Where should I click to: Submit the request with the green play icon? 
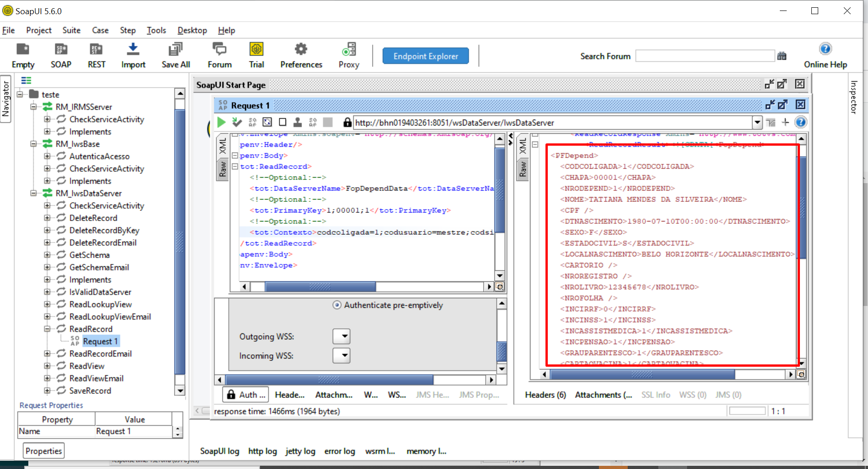click(222, 122)
